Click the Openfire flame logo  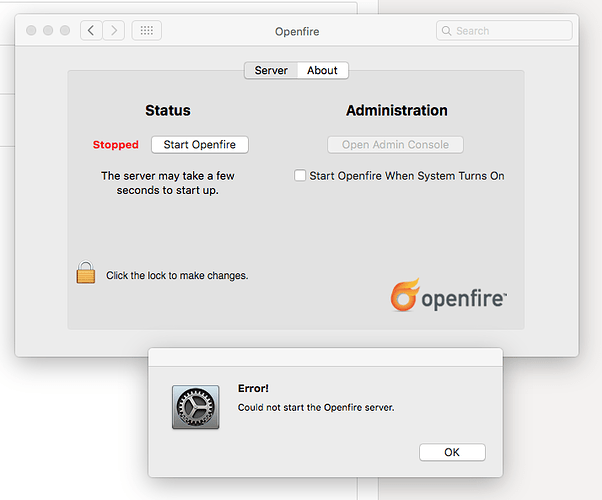pos(404,295)
